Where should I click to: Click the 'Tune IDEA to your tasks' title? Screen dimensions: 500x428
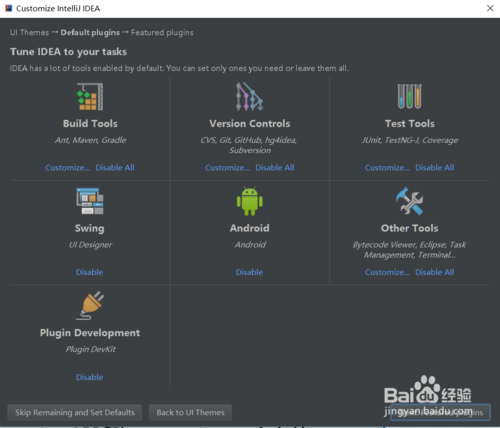pos(68,52)
